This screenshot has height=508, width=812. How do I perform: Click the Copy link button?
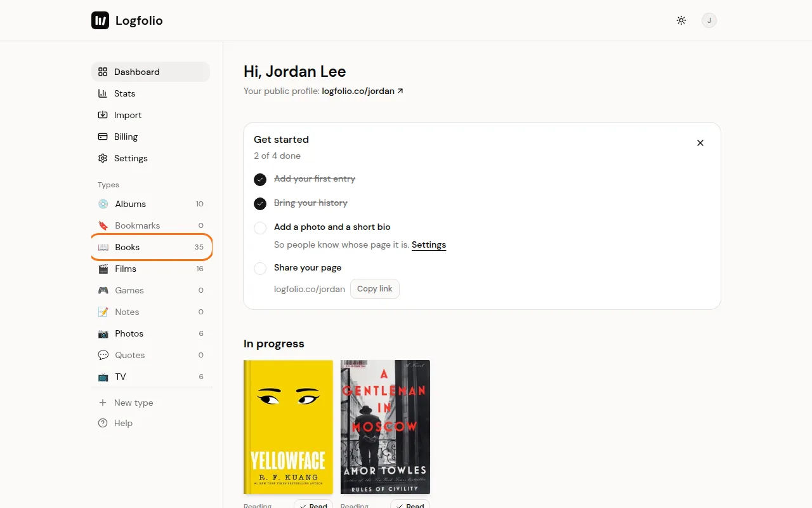(375, 289)
